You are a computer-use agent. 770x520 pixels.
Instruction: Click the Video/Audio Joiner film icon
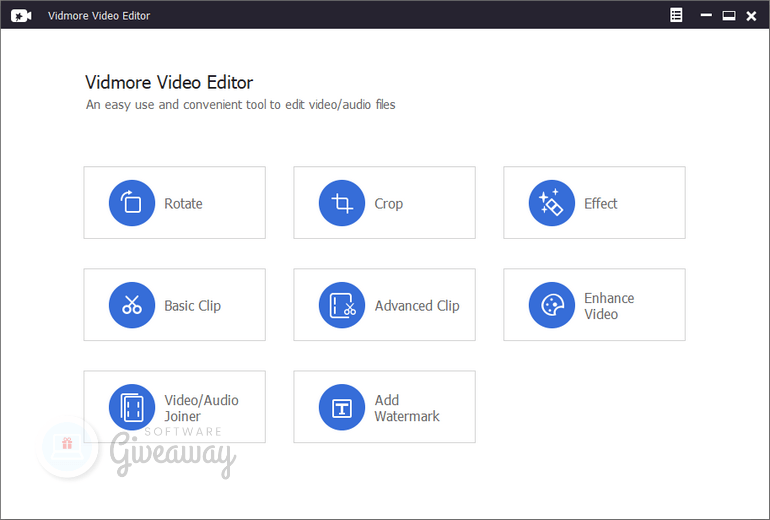point(132,407)
